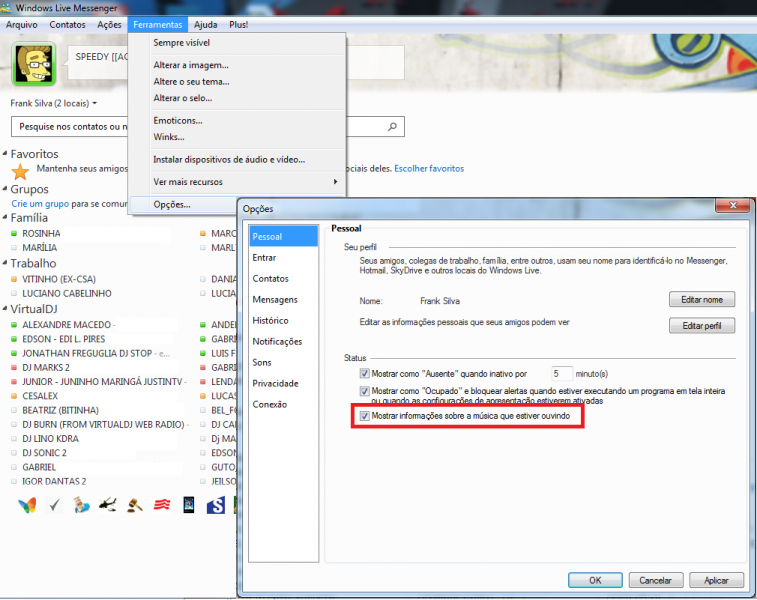This screenshot has width=757, height=600.
Task: Click Cancelar in options dialog
Action: [656, 580]
